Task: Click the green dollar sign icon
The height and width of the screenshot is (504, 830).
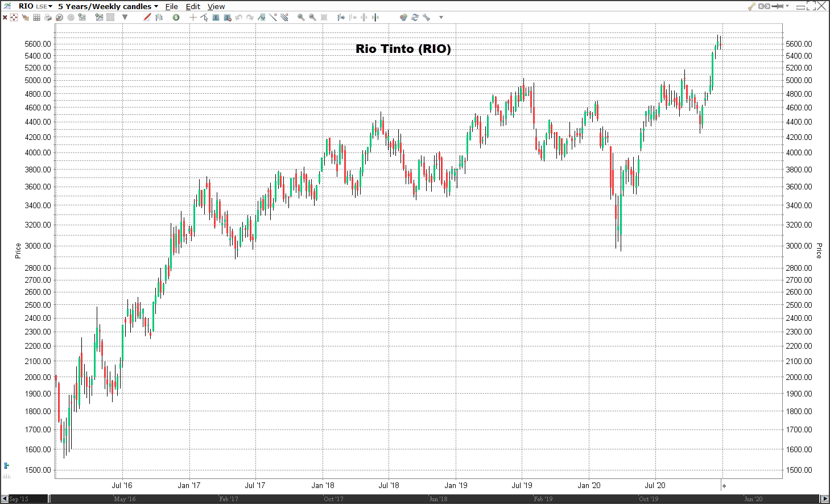Action: click(176, 18)
